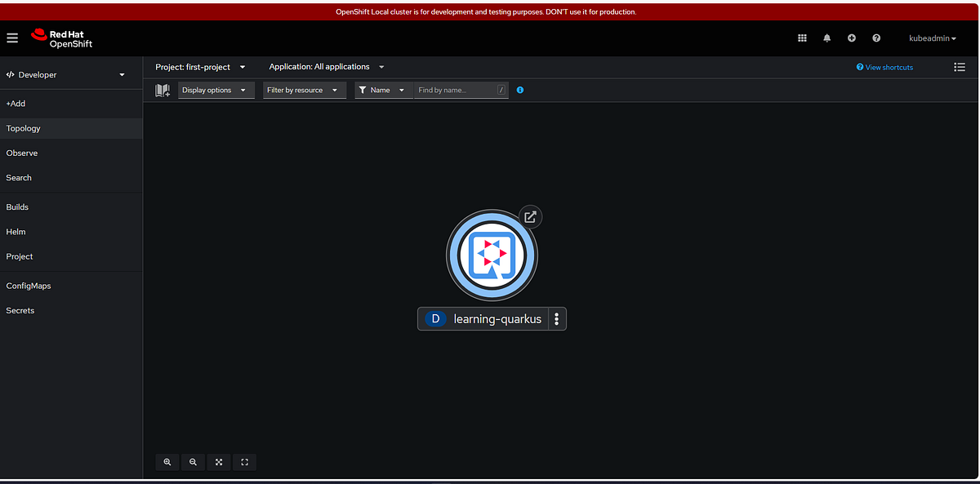Open the notifications bell
This screenshot has width=980, height=484.
click(x=826, y=38)
